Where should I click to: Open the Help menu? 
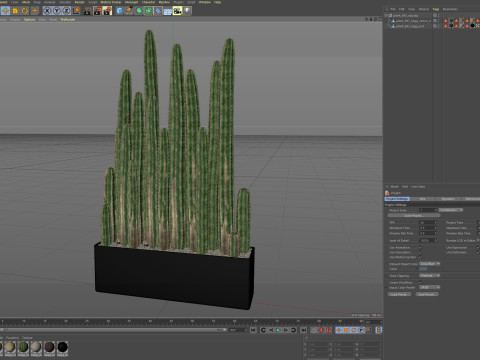coord(217,2)
